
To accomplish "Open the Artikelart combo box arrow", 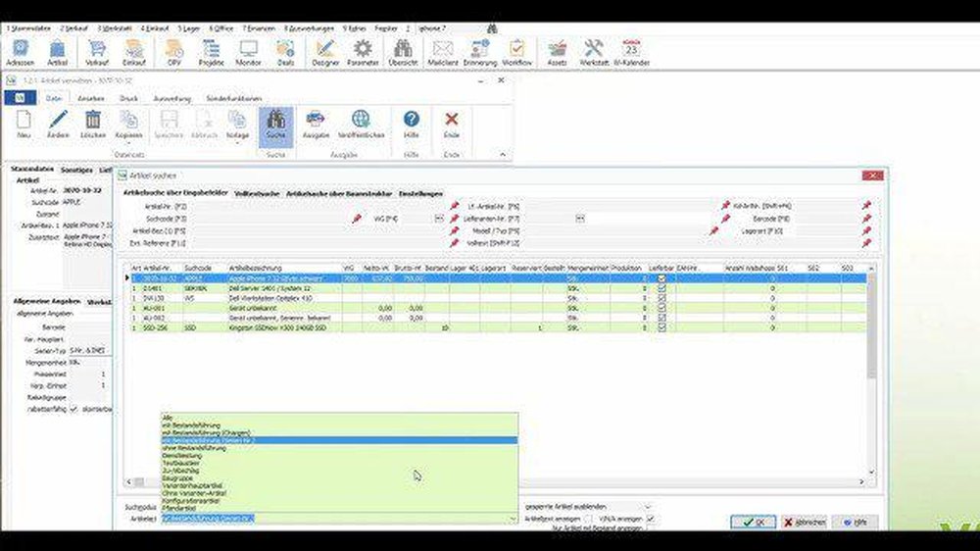I will click(x=513, y=519).
